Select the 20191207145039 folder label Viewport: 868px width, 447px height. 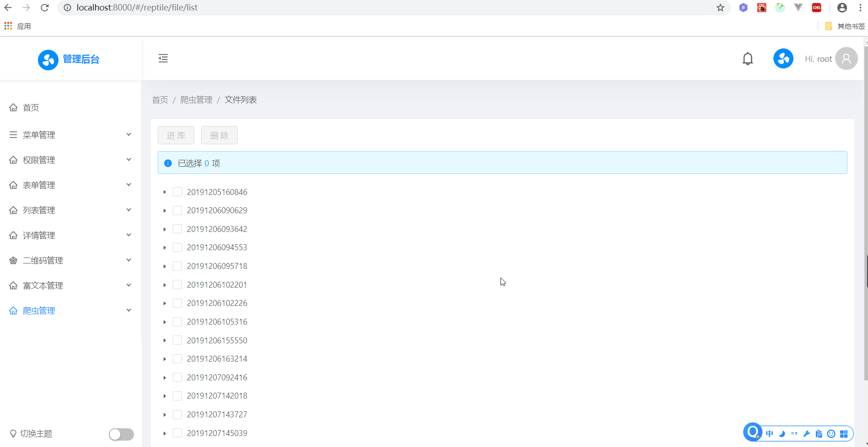click(217, 433)
